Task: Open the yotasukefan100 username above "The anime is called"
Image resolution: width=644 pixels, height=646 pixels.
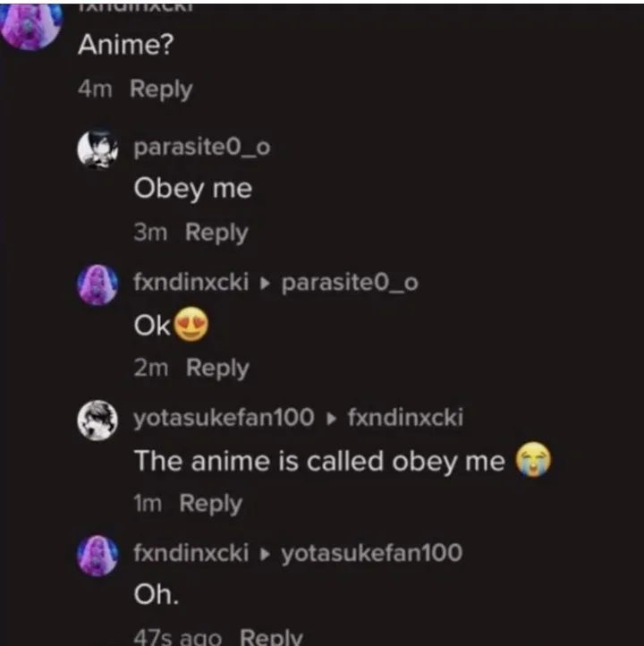Action: pyautogui.click(x=224, y=417)
